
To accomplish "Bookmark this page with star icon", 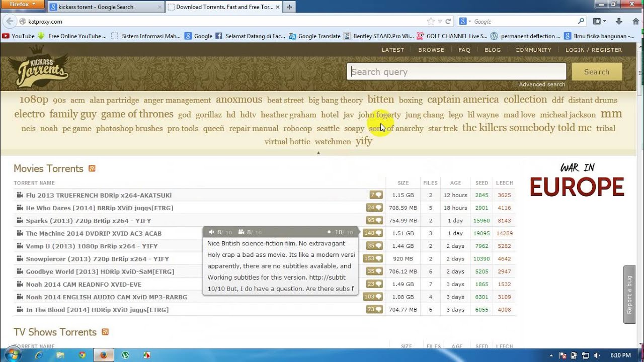I will pos(431,22).
